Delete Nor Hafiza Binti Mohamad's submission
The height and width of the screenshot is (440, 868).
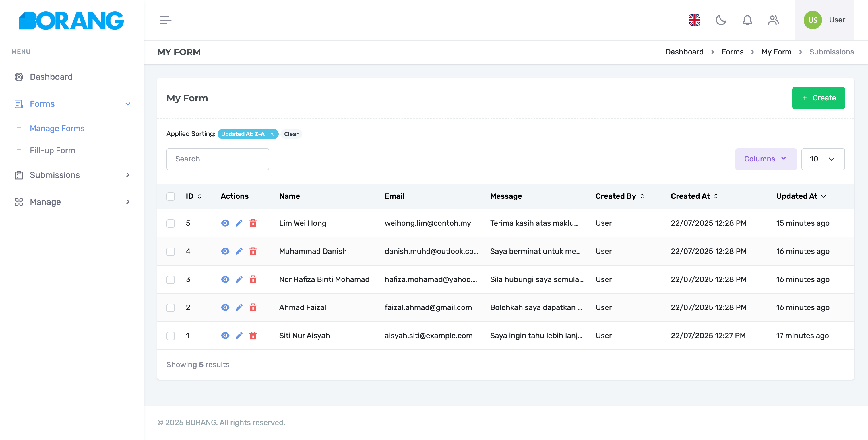(x=253, y=279)
